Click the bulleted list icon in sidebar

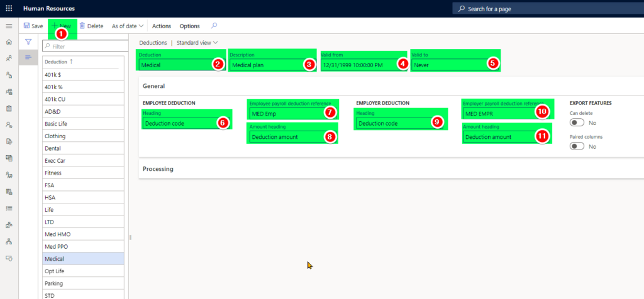(9, 208)
